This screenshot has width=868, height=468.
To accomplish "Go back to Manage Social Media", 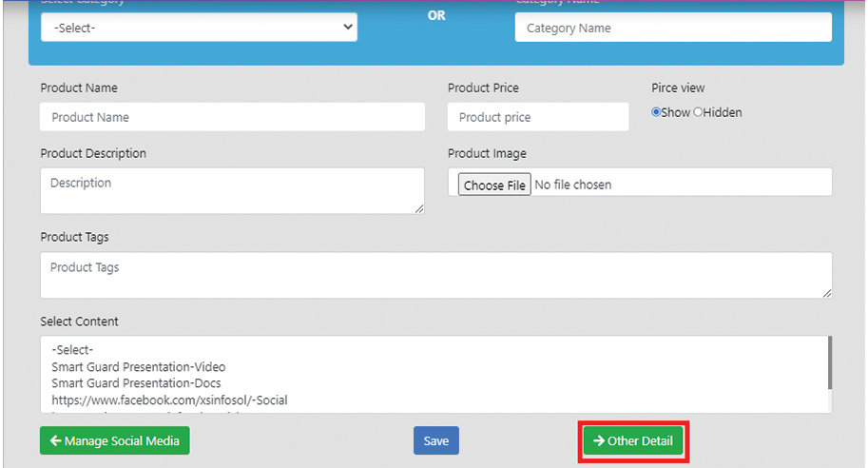I will 115,440.
